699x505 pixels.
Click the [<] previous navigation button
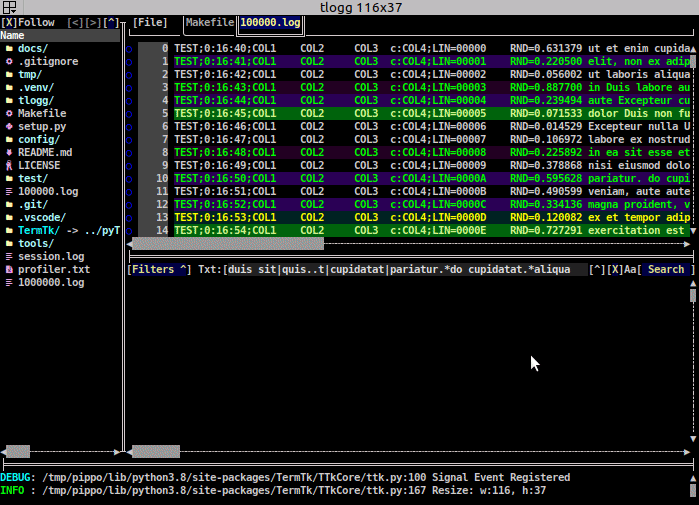[x=75, y=22]
